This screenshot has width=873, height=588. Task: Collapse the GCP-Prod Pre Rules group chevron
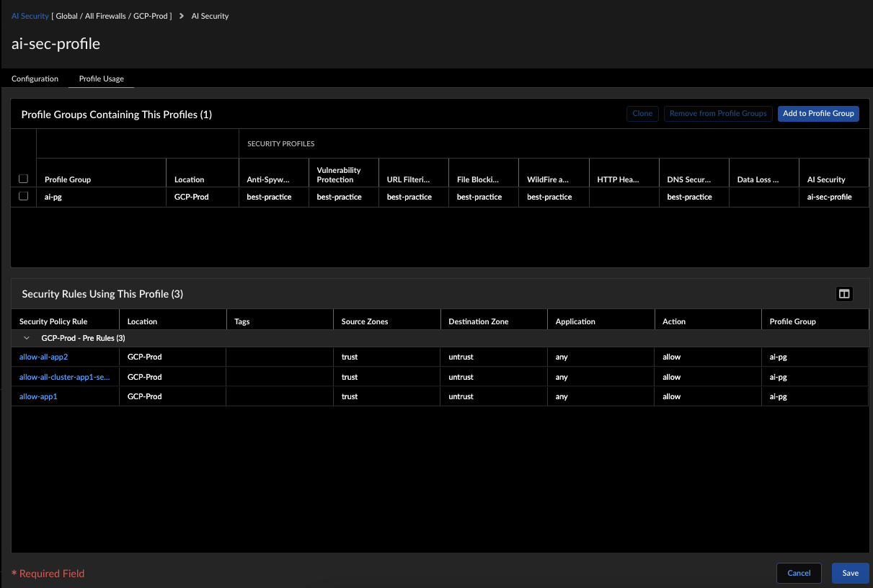coord(27,338)
